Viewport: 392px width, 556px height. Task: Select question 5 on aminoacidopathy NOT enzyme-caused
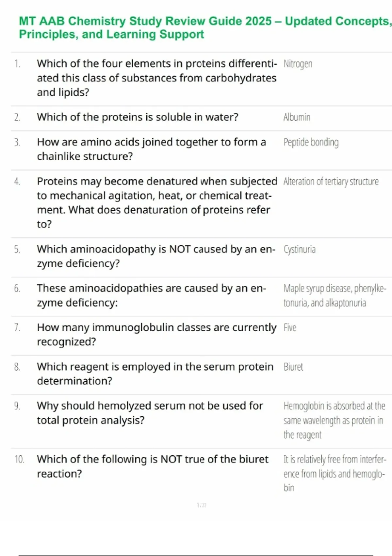156,256
